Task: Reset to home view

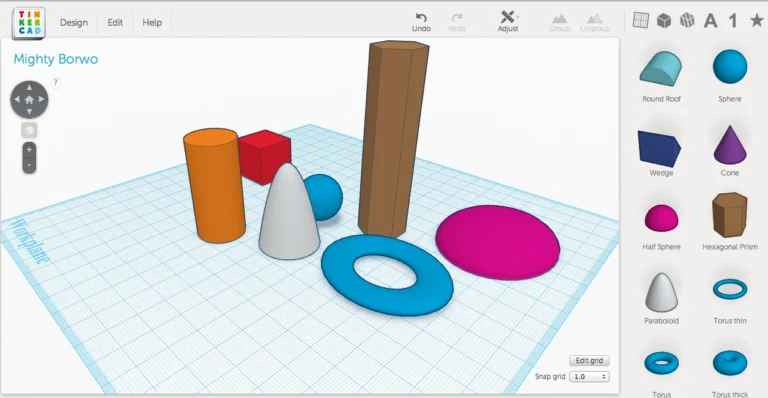Action: click(x=29, y=99)
